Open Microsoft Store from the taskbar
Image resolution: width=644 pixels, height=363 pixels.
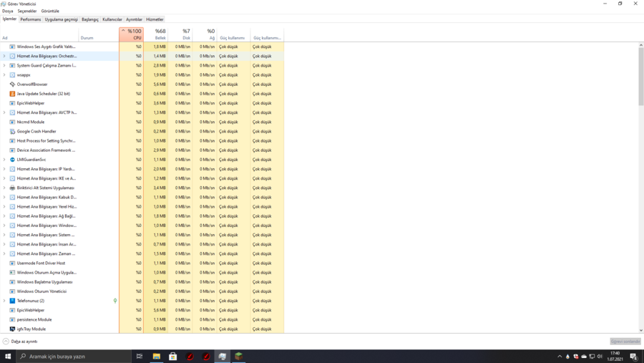172,356
